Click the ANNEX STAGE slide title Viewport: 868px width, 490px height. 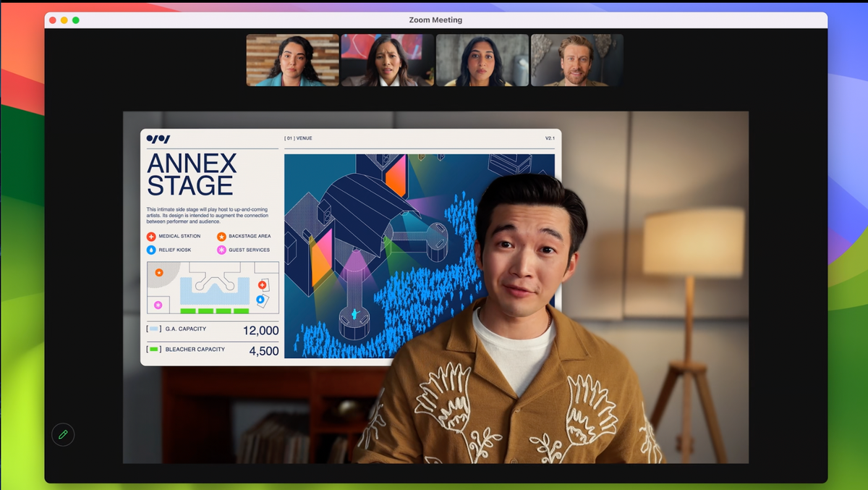click(190, 172)
